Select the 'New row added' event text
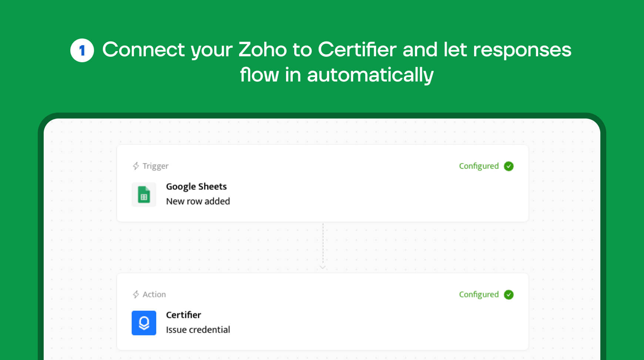 198,201
